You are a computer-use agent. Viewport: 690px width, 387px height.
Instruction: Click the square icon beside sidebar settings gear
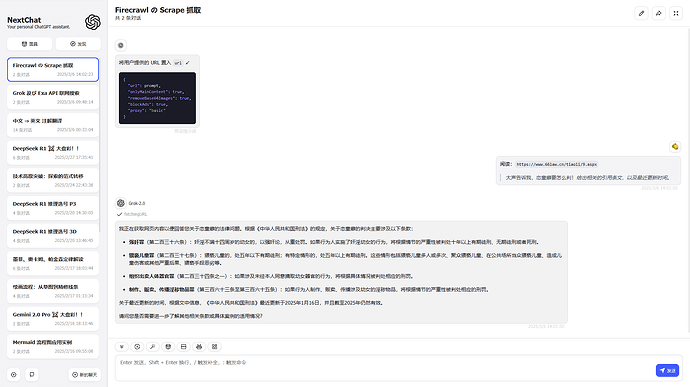pyautogui.click(x=32, y=375)
